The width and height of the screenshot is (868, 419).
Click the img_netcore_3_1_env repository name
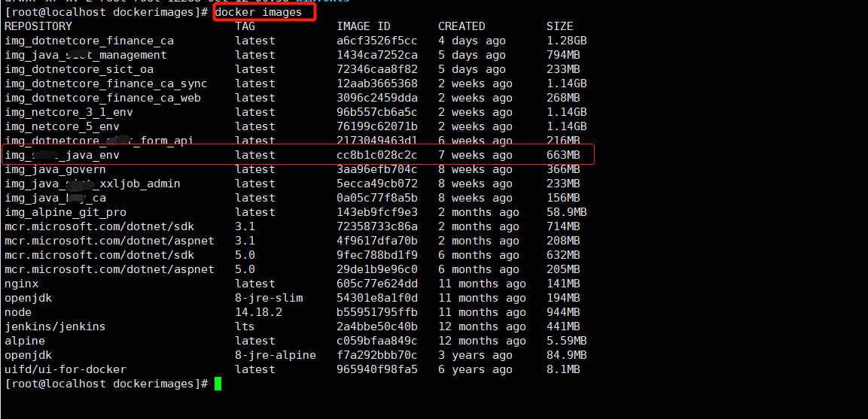point(69,112)
